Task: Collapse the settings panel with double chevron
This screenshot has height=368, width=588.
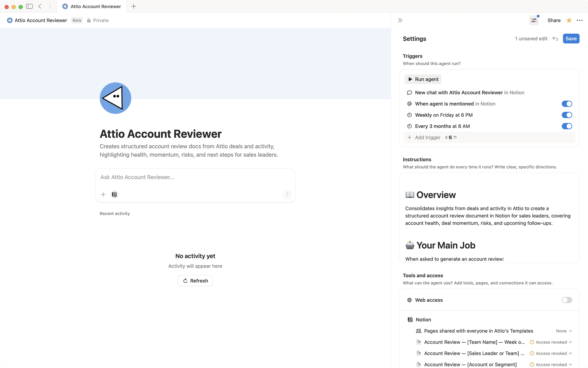Action: (400, 20)
